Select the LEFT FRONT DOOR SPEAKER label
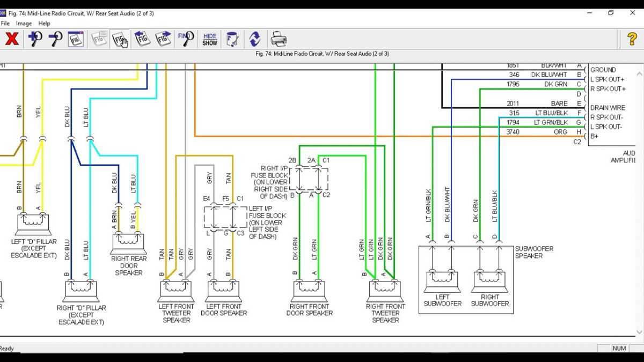 224,310
